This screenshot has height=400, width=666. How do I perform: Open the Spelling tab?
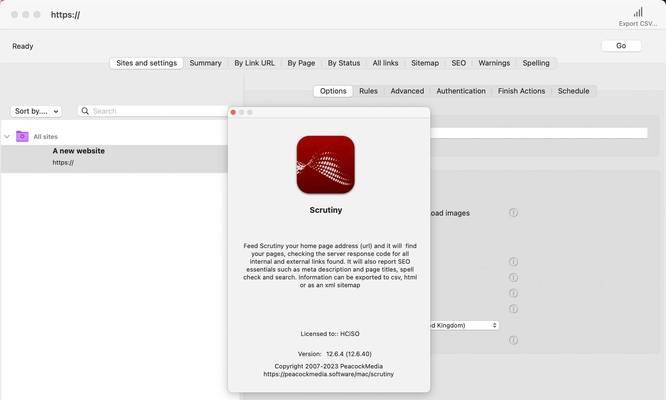536,63
